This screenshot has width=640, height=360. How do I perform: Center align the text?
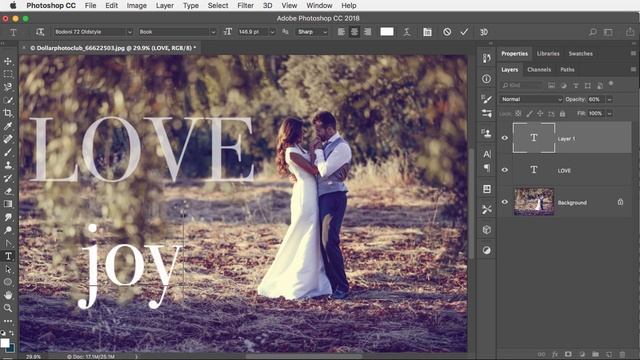[x=354, y=32]
